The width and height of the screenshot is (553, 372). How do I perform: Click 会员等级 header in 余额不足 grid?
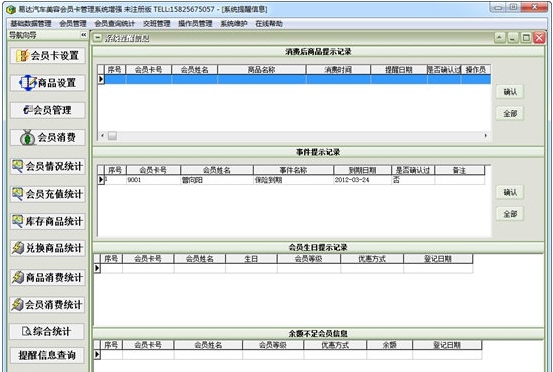(273, 345)
